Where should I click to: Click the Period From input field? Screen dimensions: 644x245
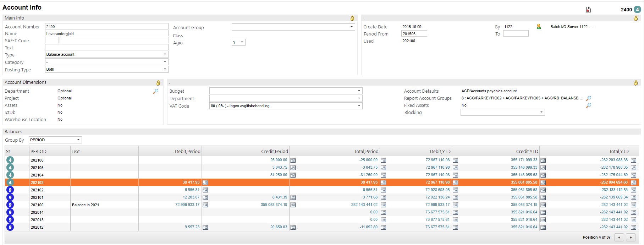point(414,34)
